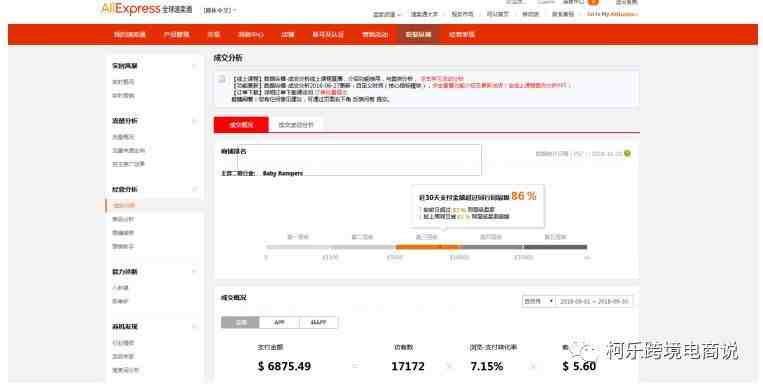Screen dimensions: 763x384
Task: Click the green checkmark status icon
Action: [x=627, y=153]
